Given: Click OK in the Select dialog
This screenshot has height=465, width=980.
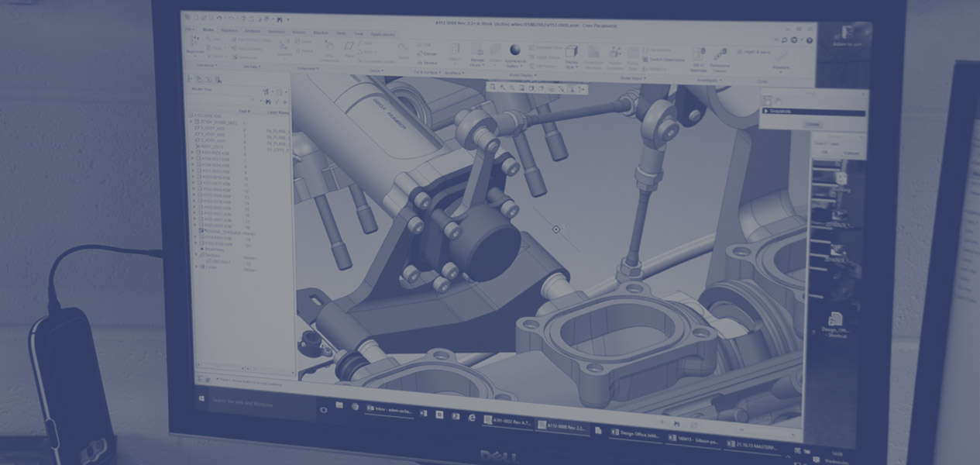Looking at the screenshot, I should click(x=824, y=153).
